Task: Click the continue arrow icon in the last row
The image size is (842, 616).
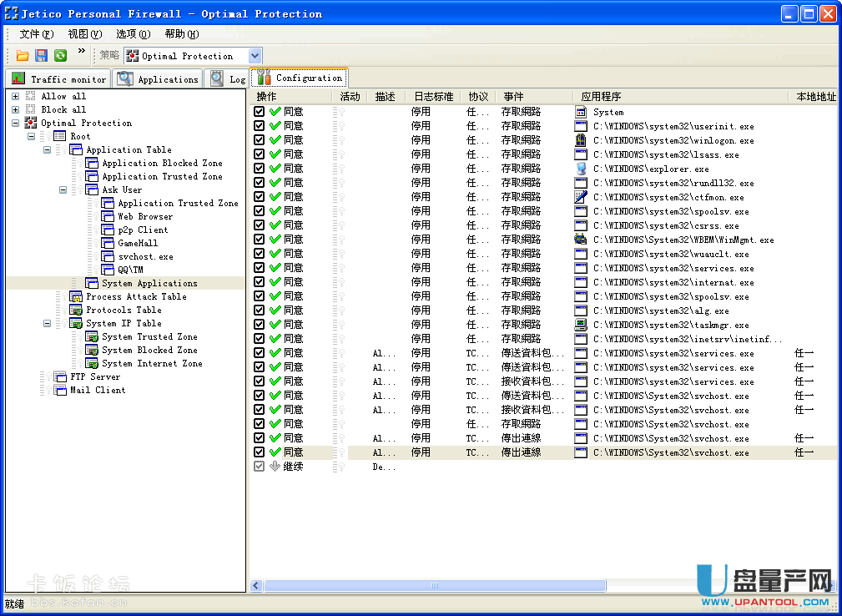Action: point(275,466)
